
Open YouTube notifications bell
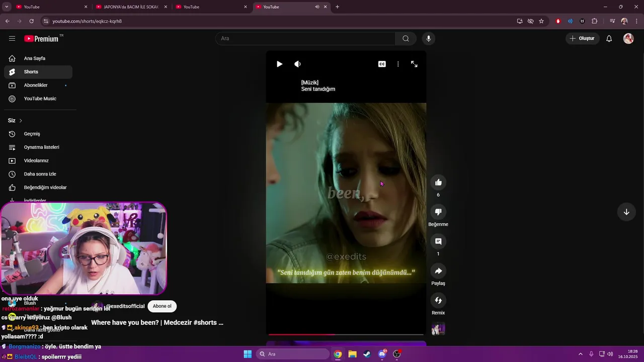coord(609,39)
